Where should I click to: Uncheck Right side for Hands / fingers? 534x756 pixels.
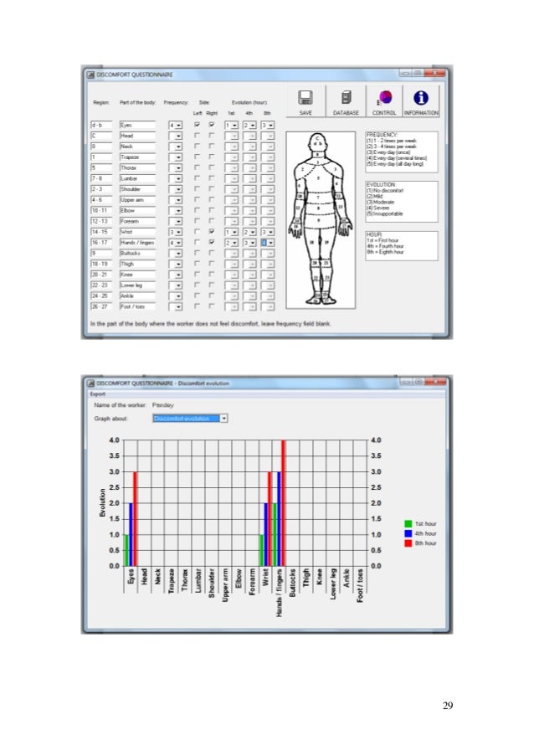[x=212, y=243]
